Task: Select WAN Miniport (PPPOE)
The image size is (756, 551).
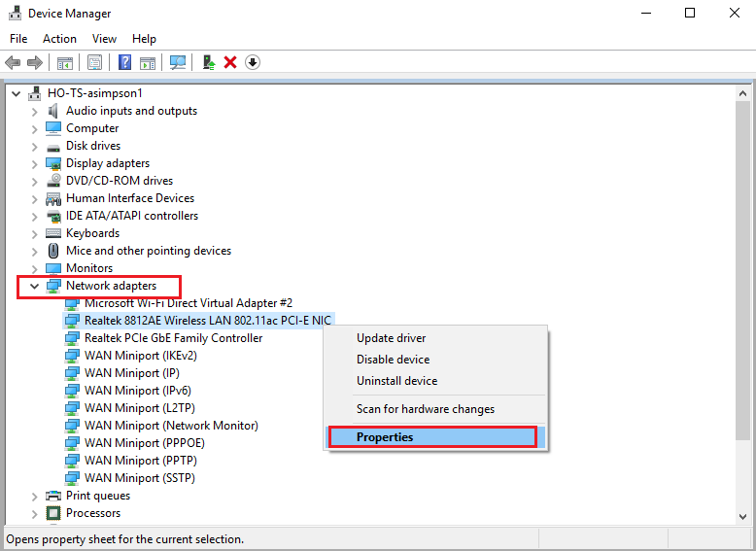Action: pos(144,443)
